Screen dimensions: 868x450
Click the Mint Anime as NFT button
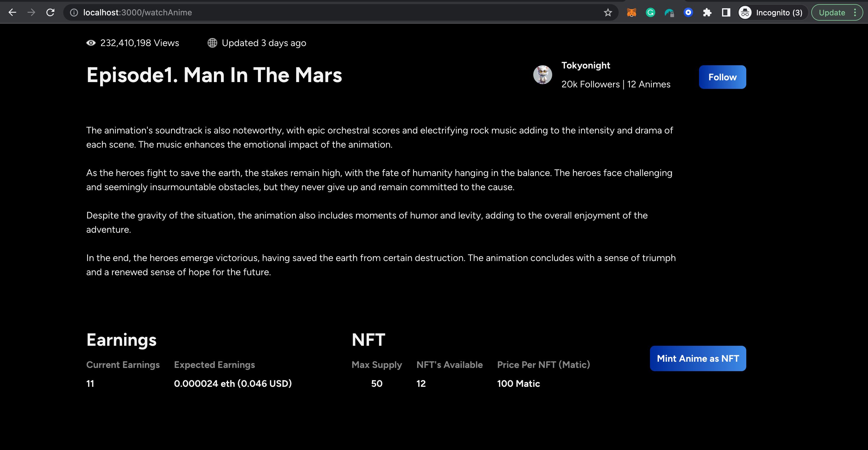698,358
